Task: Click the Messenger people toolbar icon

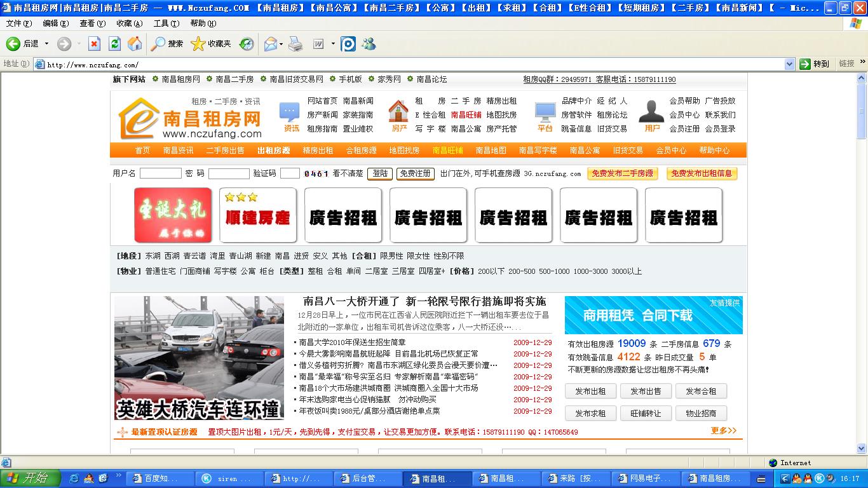Action: (x=369, y=44)
